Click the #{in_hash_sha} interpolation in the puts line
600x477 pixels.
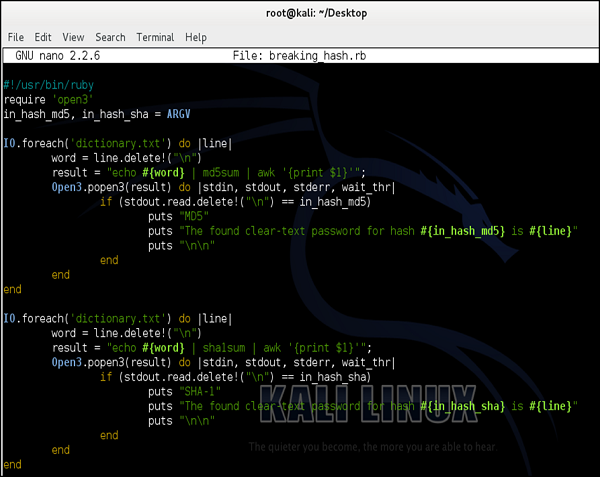463,406
